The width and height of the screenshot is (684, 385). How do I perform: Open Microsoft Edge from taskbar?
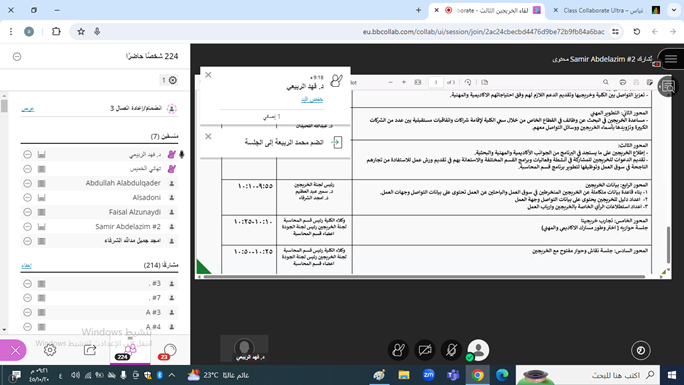click(x=502, y=375)
